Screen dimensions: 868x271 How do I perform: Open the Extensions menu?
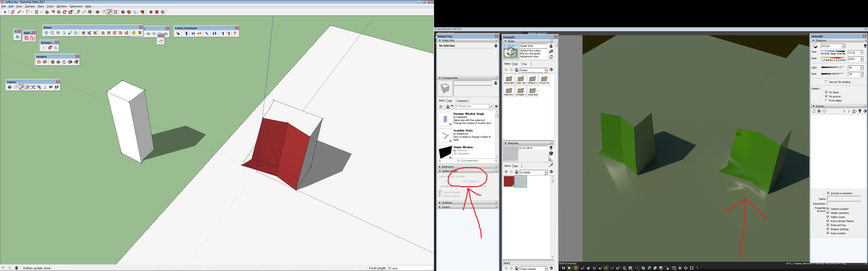[76, 6]
